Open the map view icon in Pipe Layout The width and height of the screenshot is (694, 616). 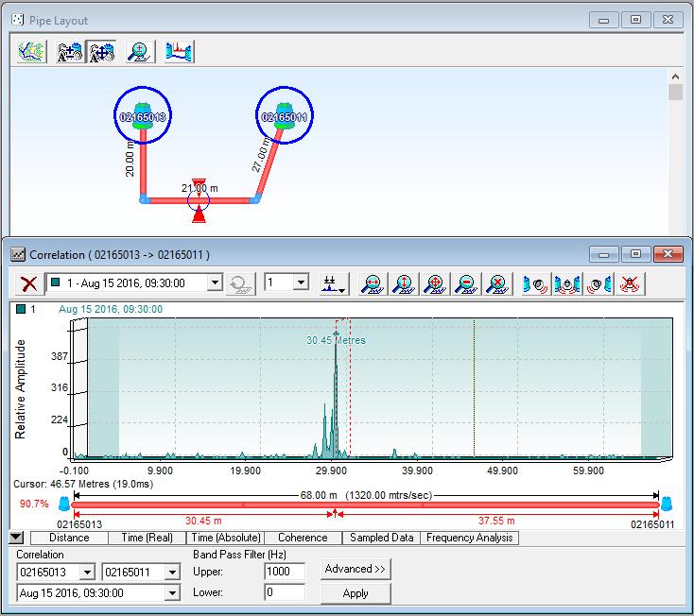pos(32,52)
